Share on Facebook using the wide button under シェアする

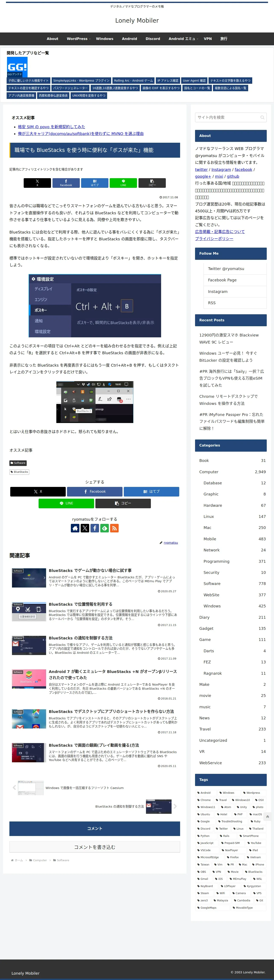pos(95,492)
